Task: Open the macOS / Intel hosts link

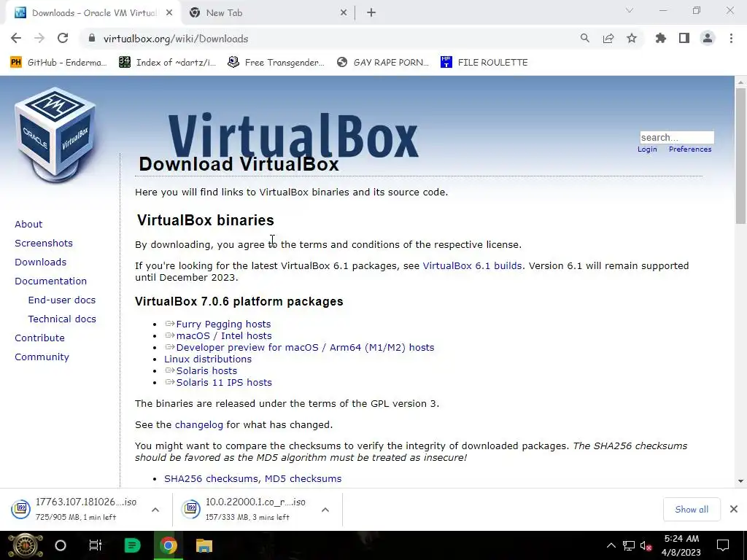Action: [x=224, y=335]
